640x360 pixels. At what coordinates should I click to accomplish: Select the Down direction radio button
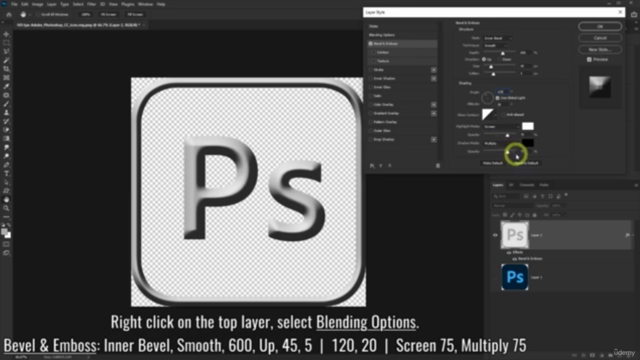(500, 60)
